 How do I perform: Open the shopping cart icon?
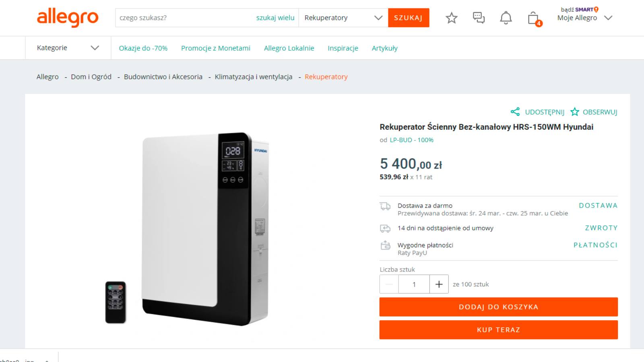pos(533,18)
